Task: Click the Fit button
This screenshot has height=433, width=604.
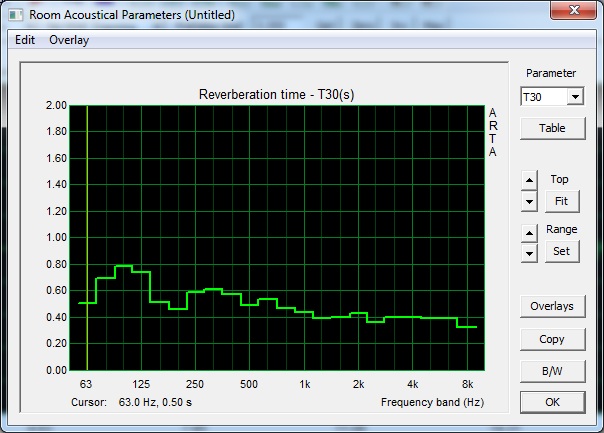Action: coord(562,201)
